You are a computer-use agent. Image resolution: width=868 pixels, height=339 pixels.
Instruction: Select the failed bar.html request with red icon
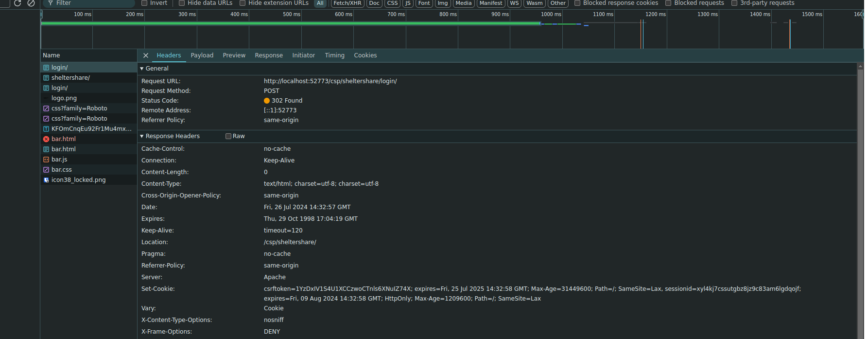[x=46, y=139]
